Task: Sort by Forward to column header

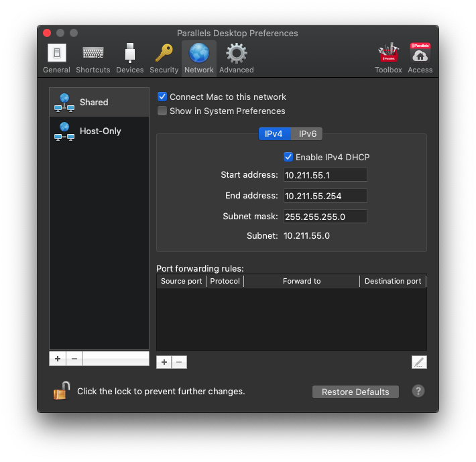Action: pos(302,281)
